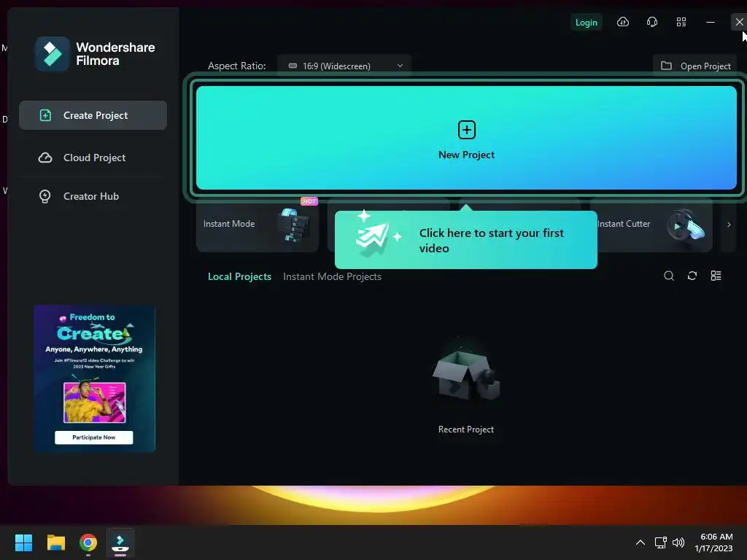Show more tools with right chevron arrow
Screen dimensions: 747x560
(729, 225)
